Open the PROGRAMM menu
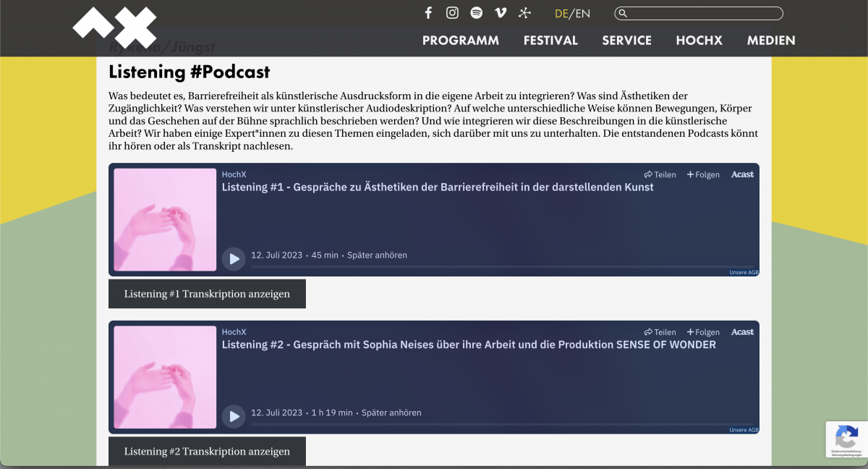The height and width of the screenshot is (469, 868). [461, 41]
